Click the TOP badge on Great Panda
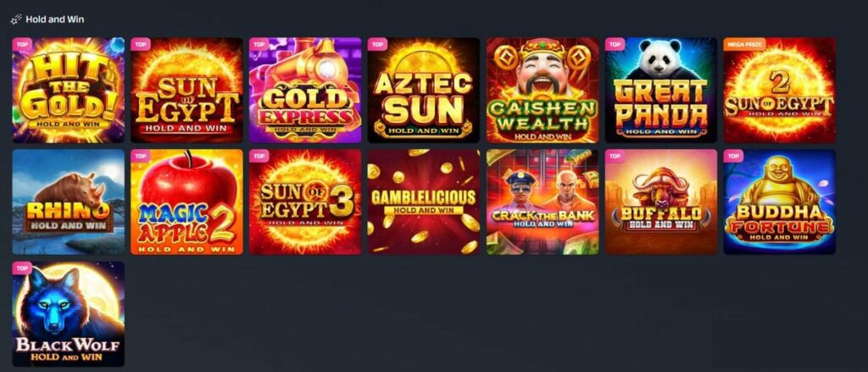The height and width of the screenshot is (372, 868). [615, 44]
